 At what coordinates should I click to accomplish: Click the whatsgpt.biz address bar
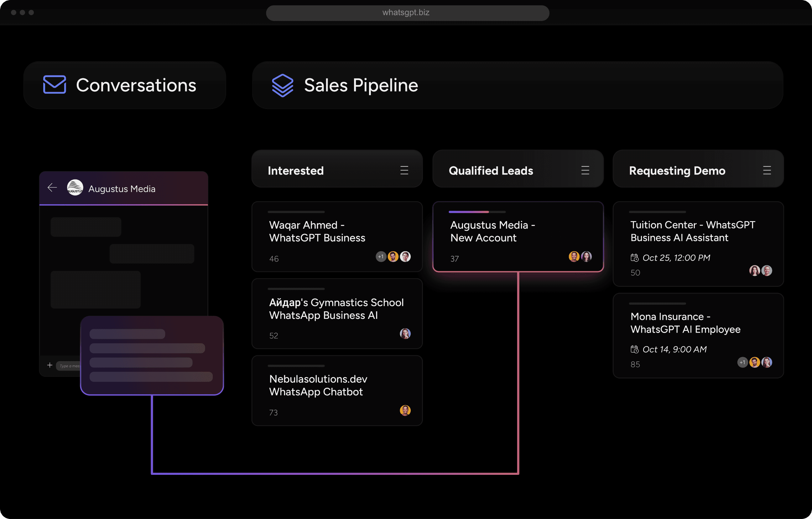[x=406, y=13]
